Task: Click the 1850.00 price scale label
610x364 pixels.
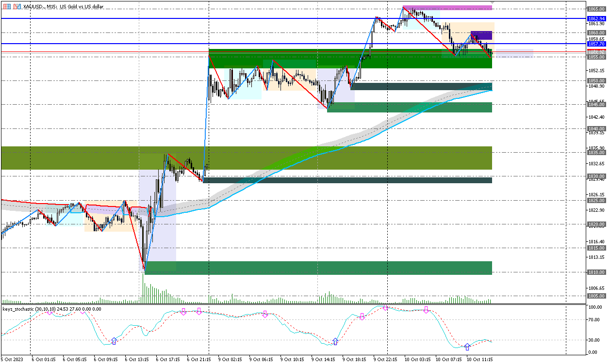Action: click(x=596, y=81)
